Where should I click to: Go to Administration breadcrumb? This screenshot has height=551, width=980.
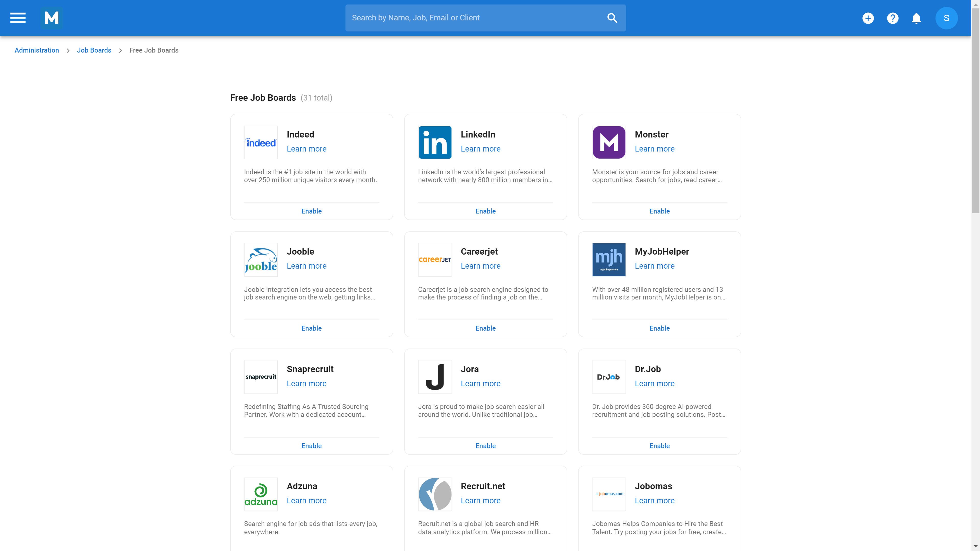coord(36,50)
